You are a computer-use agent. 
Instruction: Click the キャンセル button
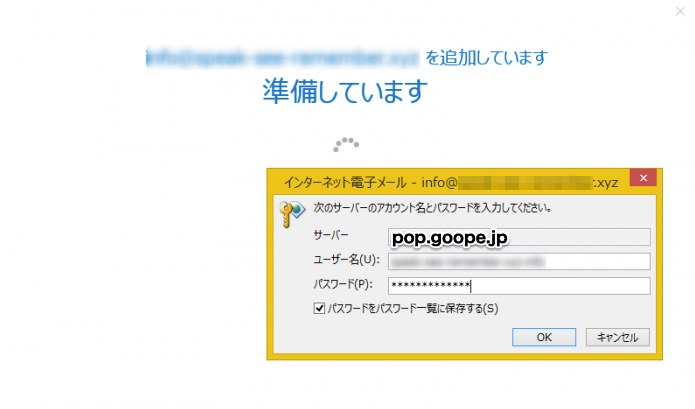(x=617, y=337)
